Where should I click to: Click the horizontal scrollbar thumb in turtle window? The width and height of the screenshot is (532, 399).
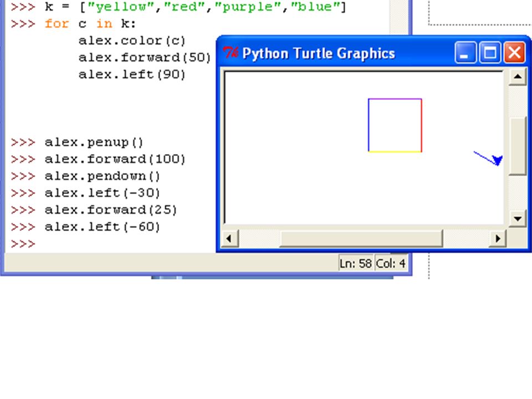pos(361,238)
